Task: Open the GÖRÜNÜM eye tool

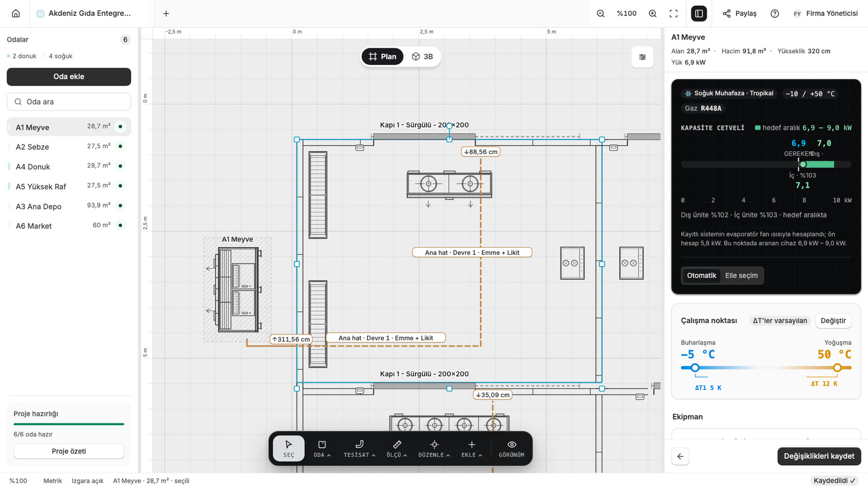Action: [512, 448]
